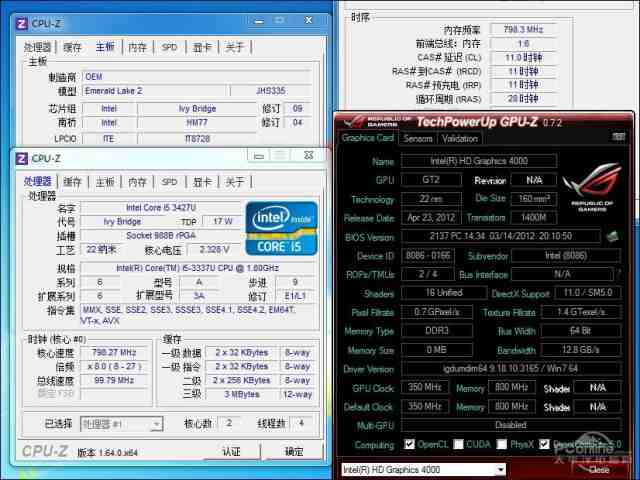Screen dimensions: 640x480
Task: Click the Device ID value 8086 - 0166
Action: click(428, 256)
